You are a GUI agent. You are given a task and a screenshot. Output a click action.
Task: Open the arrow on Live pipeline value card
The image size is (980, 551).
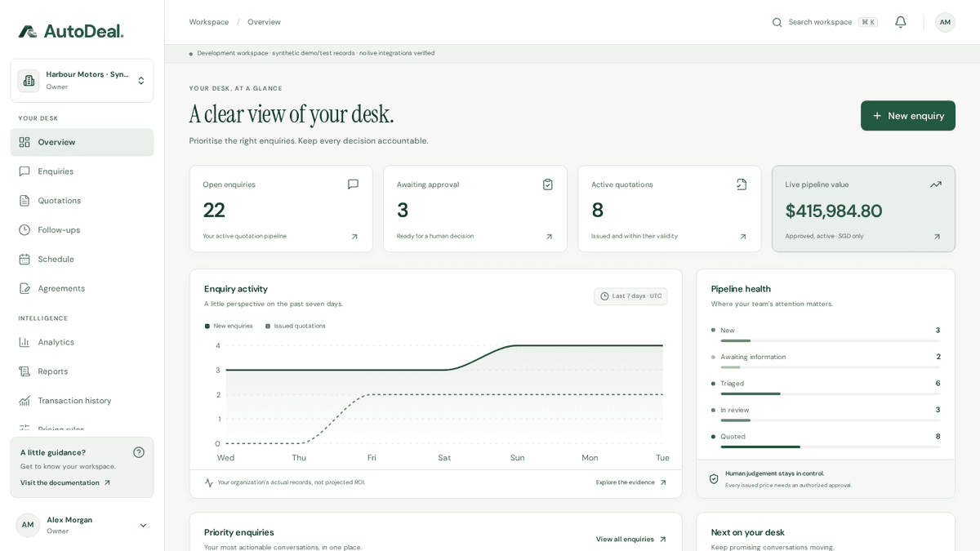(x=937, y=237)
